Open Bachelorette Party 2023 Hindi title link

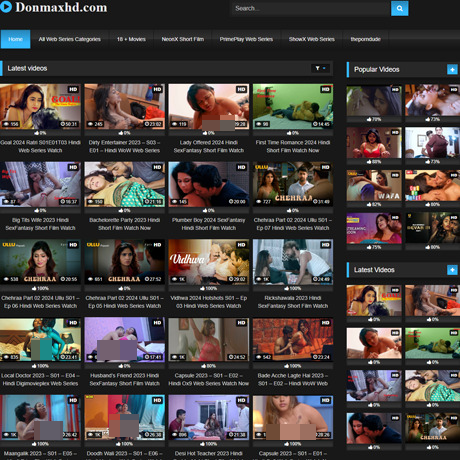click(x=124, y=224)
